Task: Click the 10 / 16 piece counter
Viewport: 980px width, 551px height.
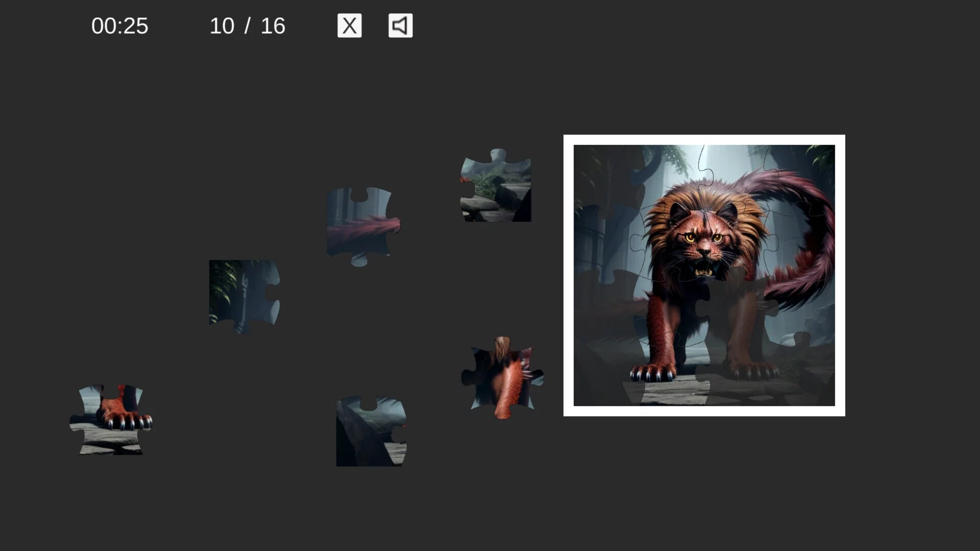Action: click(248, 26)
